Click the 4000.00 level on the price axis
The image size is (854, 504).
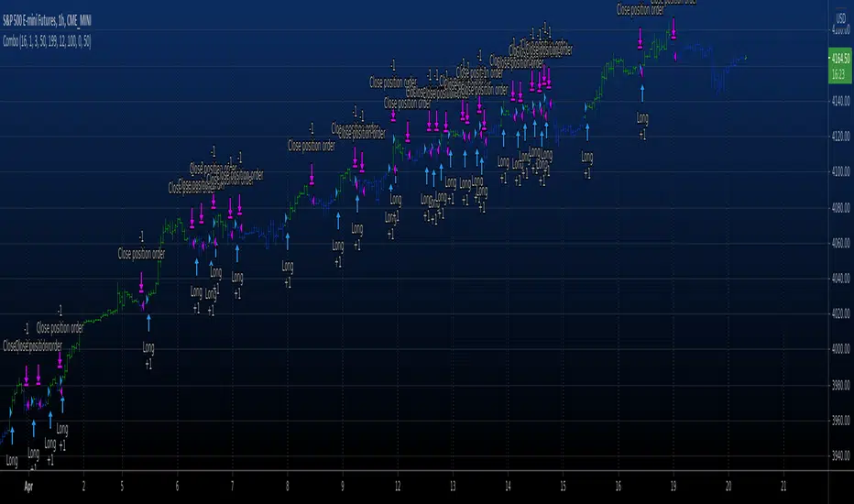838,350
